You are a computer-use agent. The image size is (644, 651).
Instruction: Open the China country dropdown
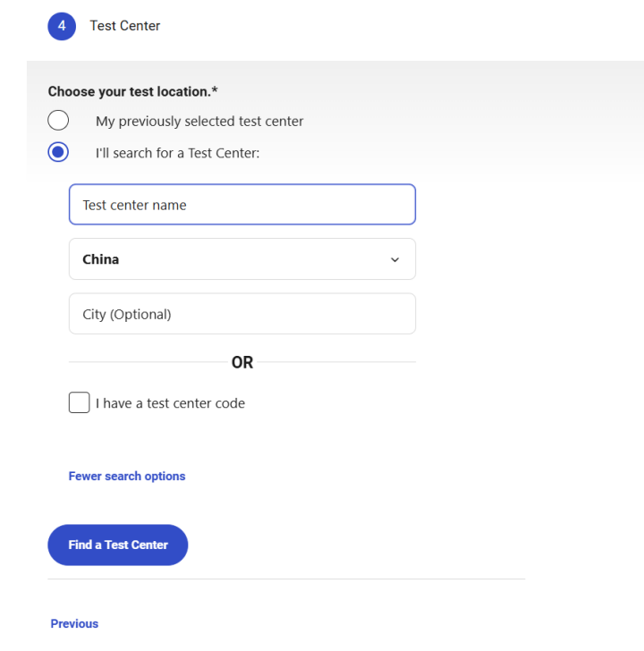click(241, 259)
